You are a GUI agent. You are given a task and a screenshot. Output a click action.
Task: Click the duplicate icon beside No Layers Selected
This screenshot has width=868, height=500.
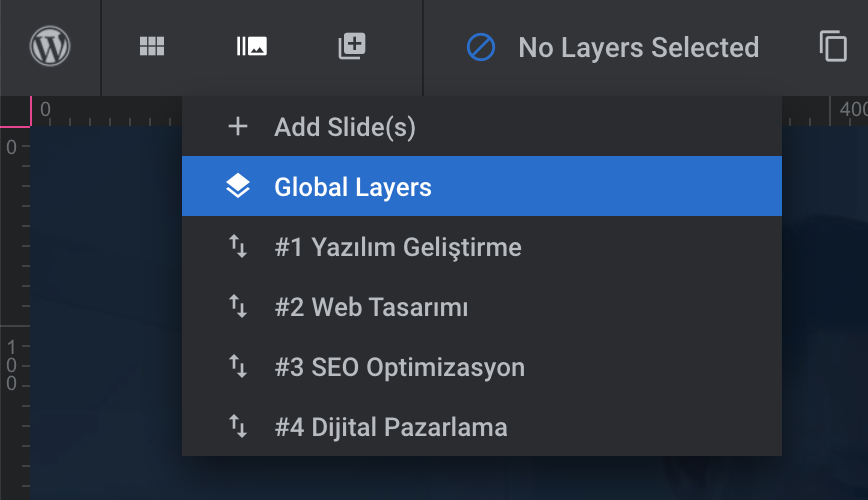[833, 47]
